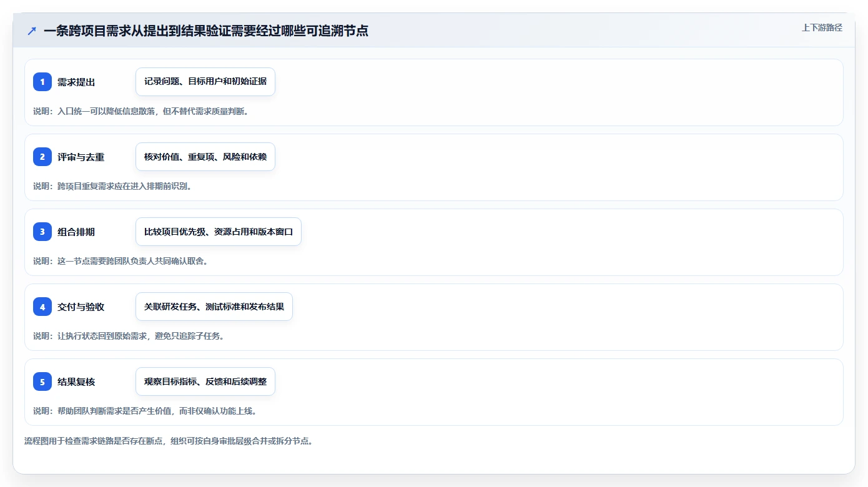Click the footer text starting 流程图用于检查需求链路
The height and width of the screenshot is (487, 868).
[168, 441]
